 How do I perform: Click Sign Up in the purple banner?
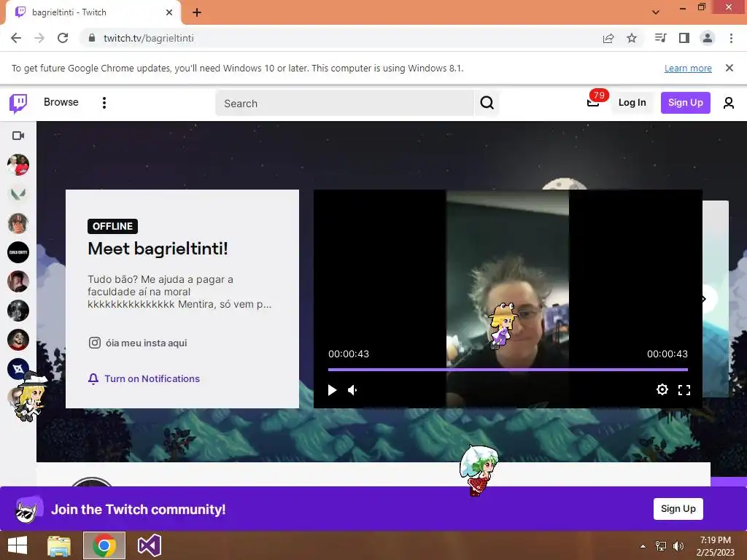678,508
